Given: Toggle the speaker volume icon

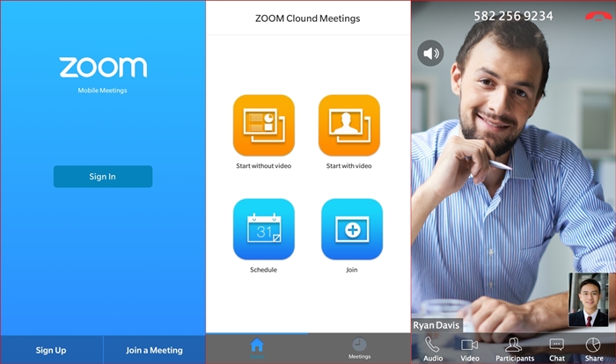Looking at the screenshot, I should 430,53.
